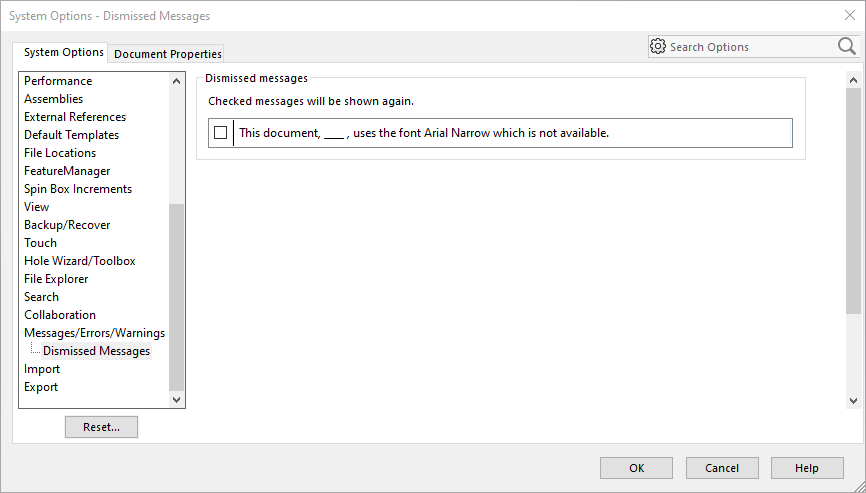866x493 pixels.
Task: Switch to Document Properties tab
Action: [x=168, y=54]
